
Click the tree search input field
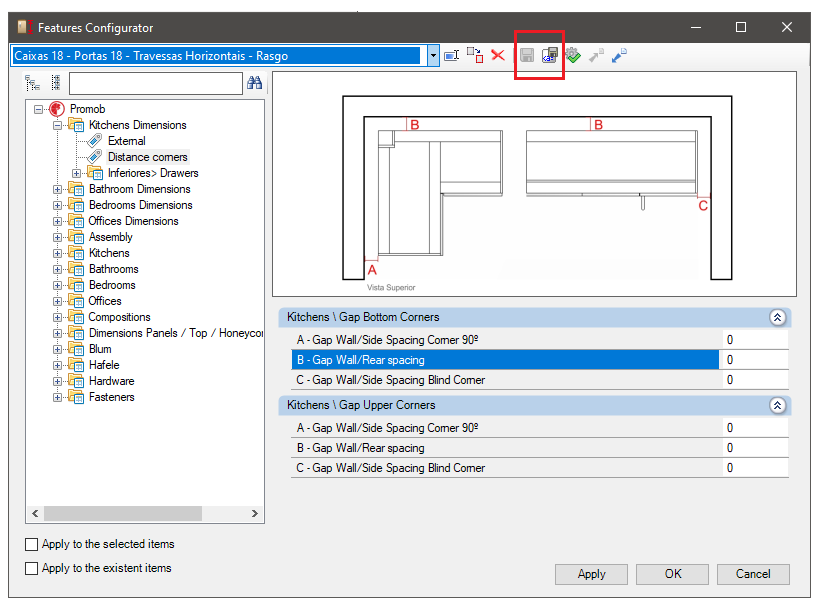[155, 83]
